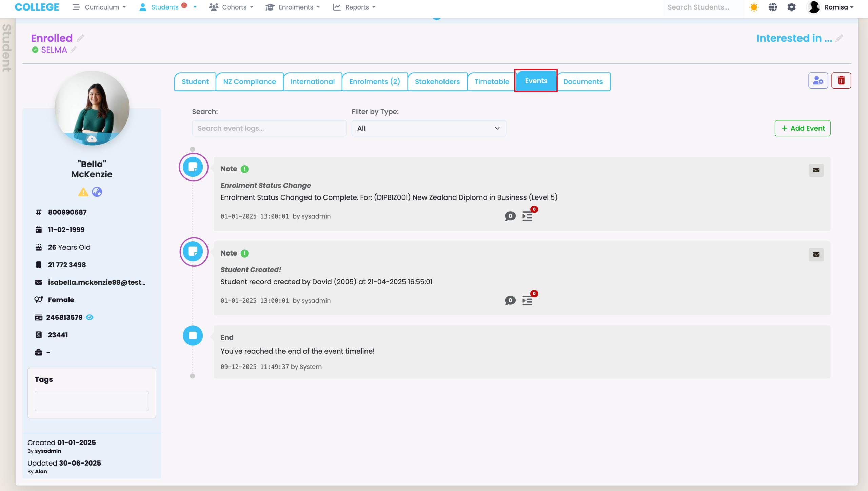Open indented list icon on Student Created note

click(x=528, y=301)
